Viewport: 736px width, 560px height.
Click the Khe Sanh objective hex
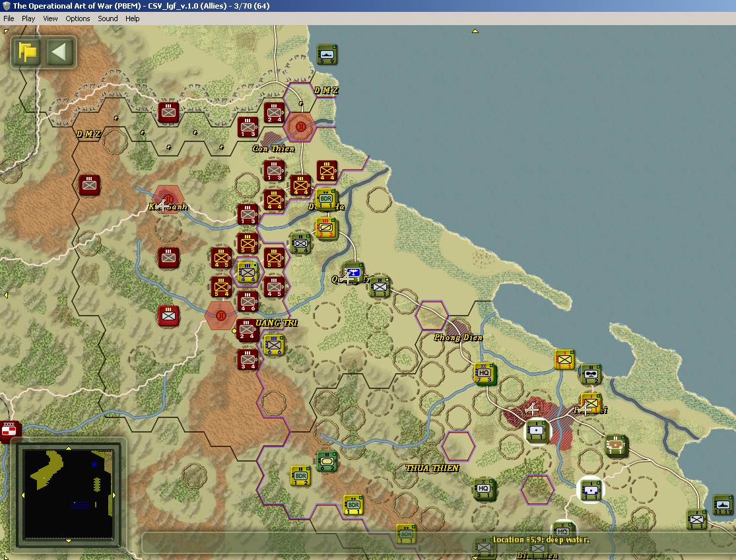coord(168,199)
